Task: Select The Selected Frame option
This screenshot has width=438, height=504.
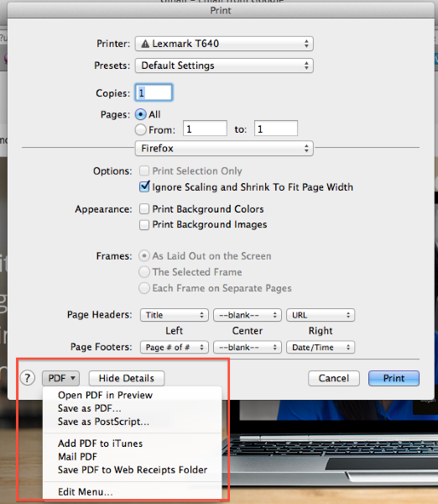Action: click(144, 272)
